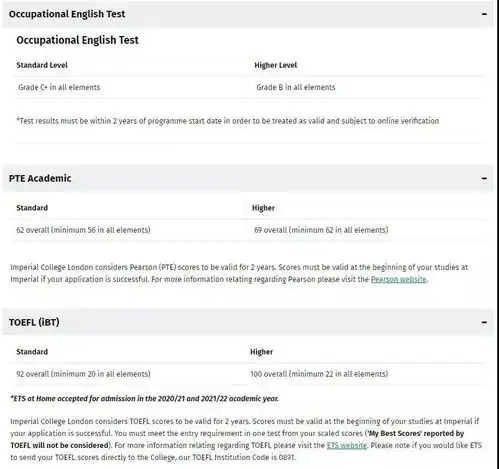Open the Pearson website link
This screenshot has width=499, height=469.
398,279
